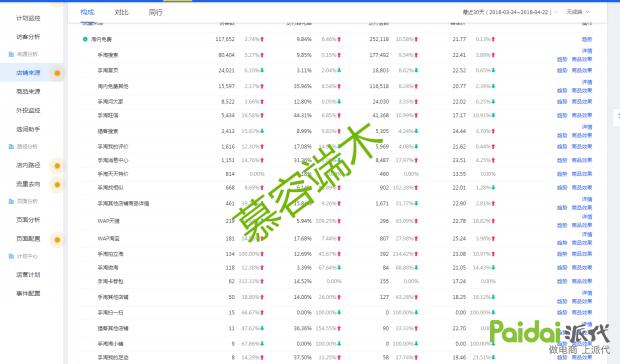Open 商品效果 for the 1,616 row
This screenshot has height=364, width=620.
tap(582, 147)
